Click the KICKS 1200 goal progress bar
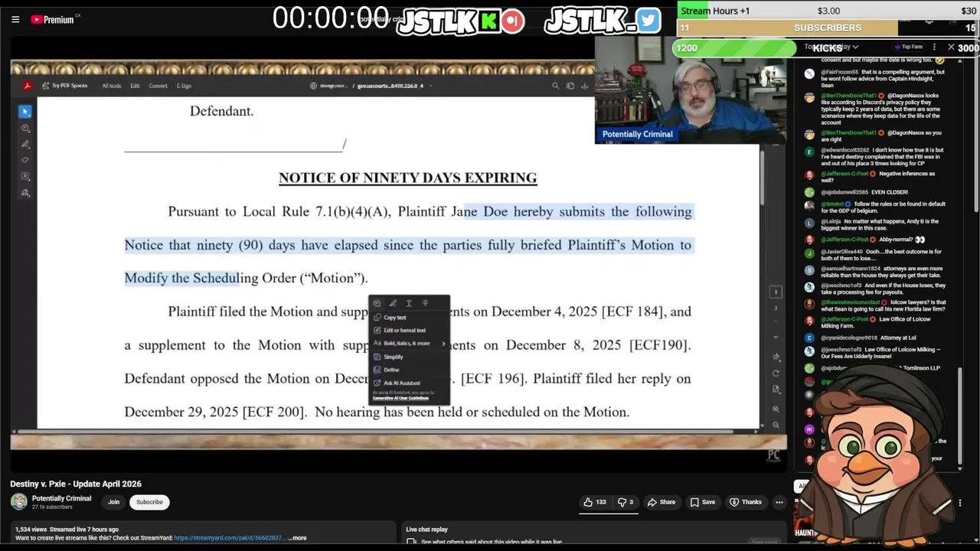This screenshot has width=980, height=551. (x=826, y=47)
